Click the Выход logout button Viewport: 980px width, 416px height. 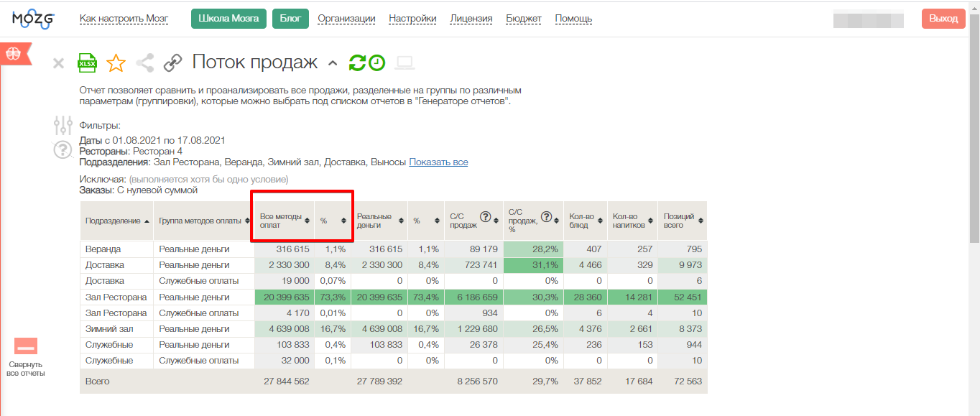click(x=943, y=19)
